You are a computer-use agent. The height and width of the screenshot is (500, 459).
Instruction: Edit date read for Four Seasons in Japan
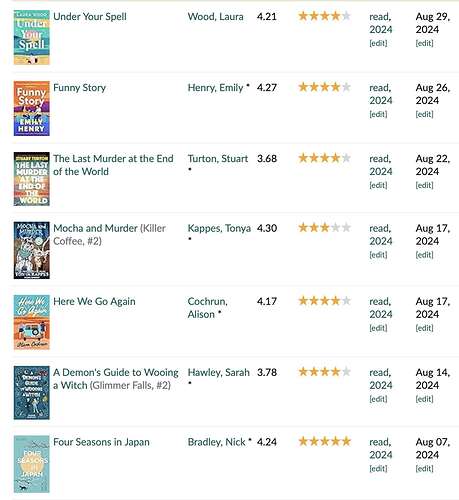(424, 469)
